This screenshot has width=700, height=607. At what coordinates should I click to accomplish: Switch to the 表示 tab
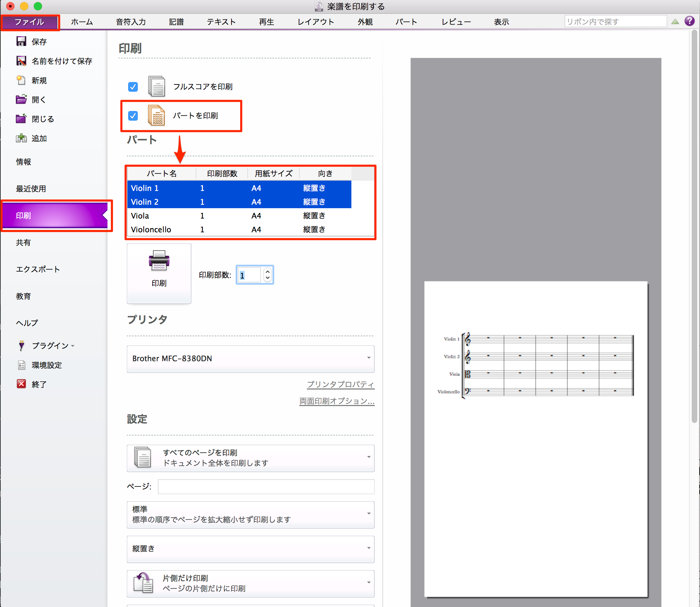tap(502, 22)
